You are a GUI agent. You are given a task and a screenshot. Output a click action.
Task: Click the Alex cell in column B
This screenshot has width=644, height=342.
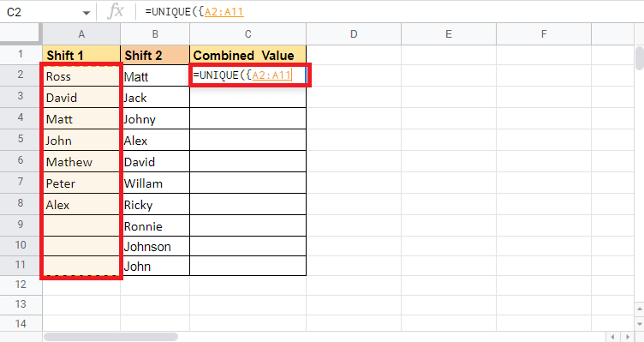point(155,141)
